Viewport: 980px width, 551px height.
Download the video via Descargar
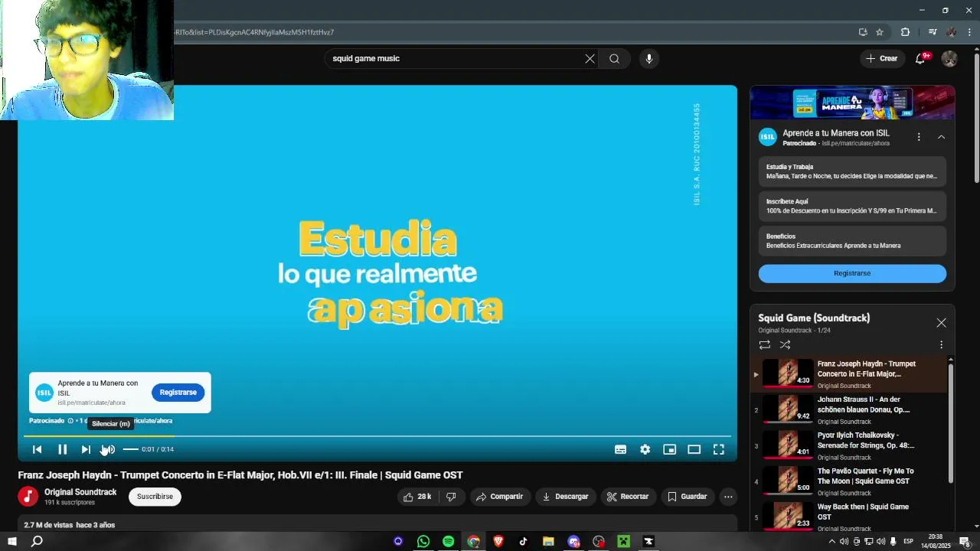pyautogui.click(x=565, y=497)
